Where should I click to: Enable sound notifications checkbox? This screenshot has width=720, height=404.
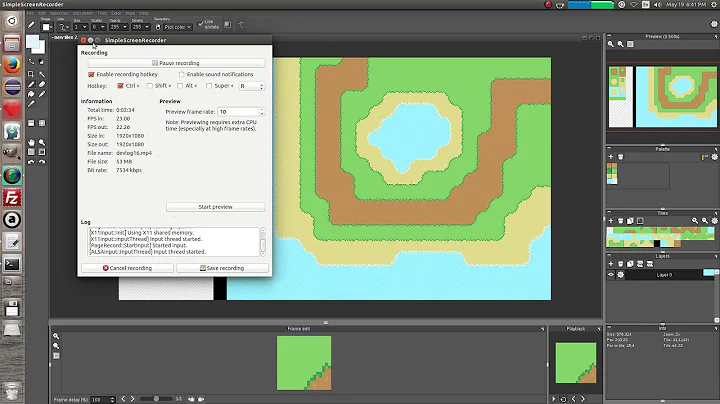click(181, 74)
